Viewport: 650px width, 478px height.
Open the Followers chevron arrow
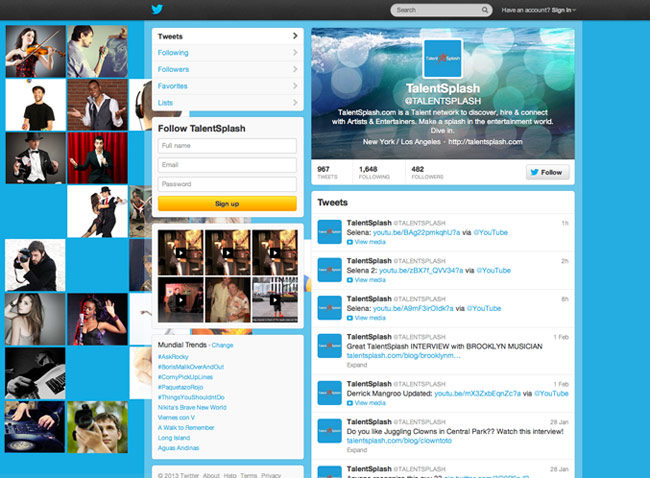click(295, 69)
